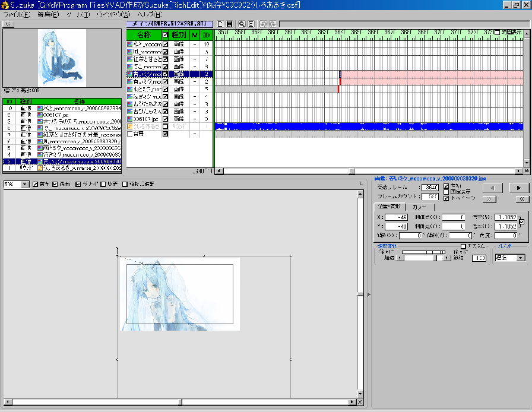The image size is (532, 412).
Task: Toggle the visibility checkbox of the 紅茶 layer
Action: [165, 59]
